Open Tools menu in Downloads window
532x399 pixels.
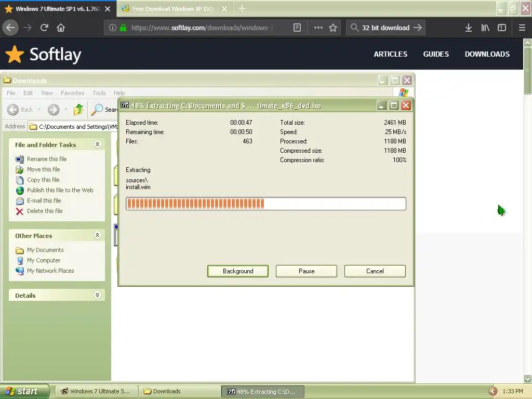click(99, 93)
